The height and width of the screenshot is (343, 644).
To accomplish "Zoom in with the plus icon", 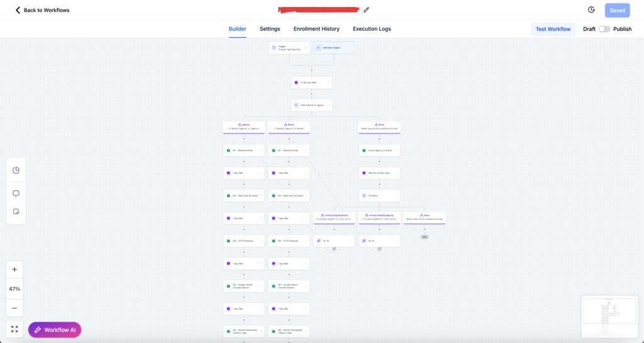I will [14, 269].
